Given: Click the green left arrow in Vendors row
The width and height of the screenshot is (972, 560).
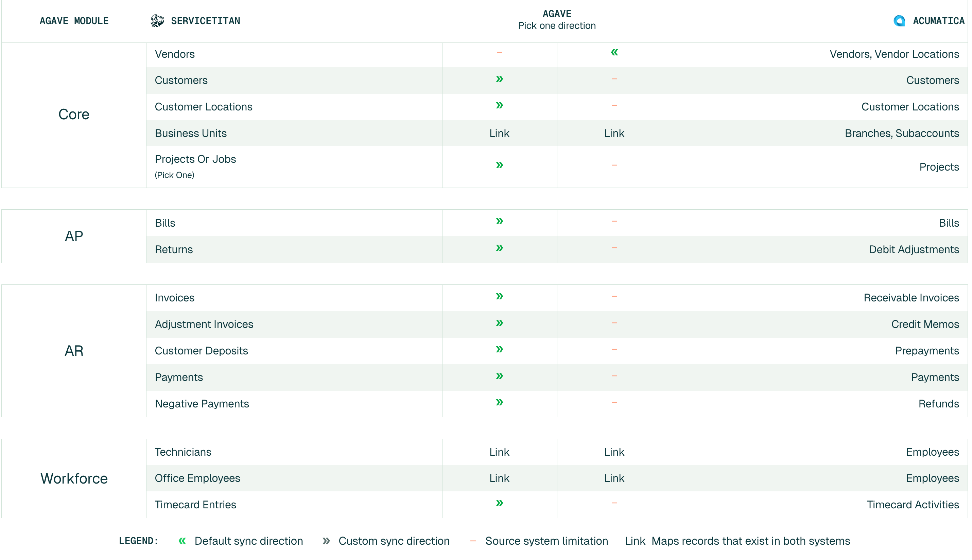Looking at the screenshot, I should click(614, 52).
